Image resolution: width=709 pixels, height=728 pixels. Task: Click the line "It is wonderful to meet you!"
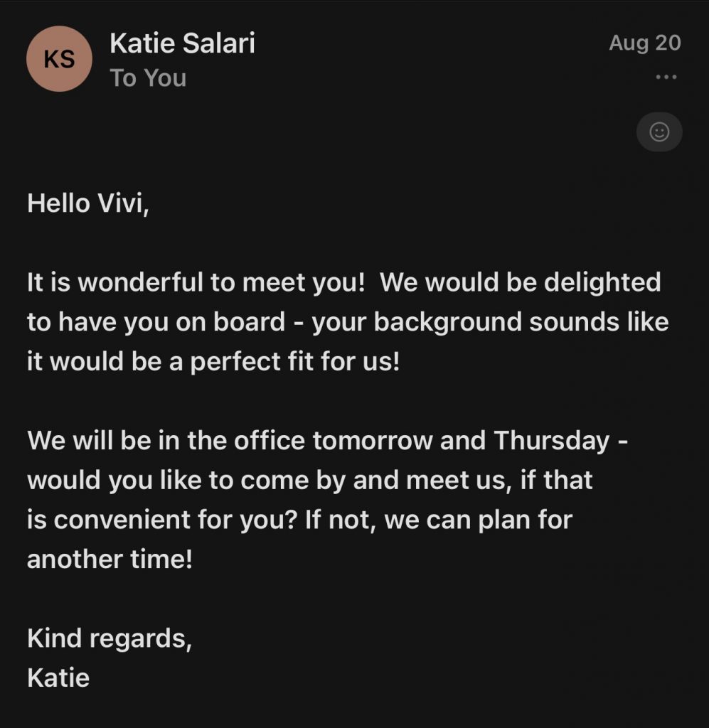(x=196, y=282)
